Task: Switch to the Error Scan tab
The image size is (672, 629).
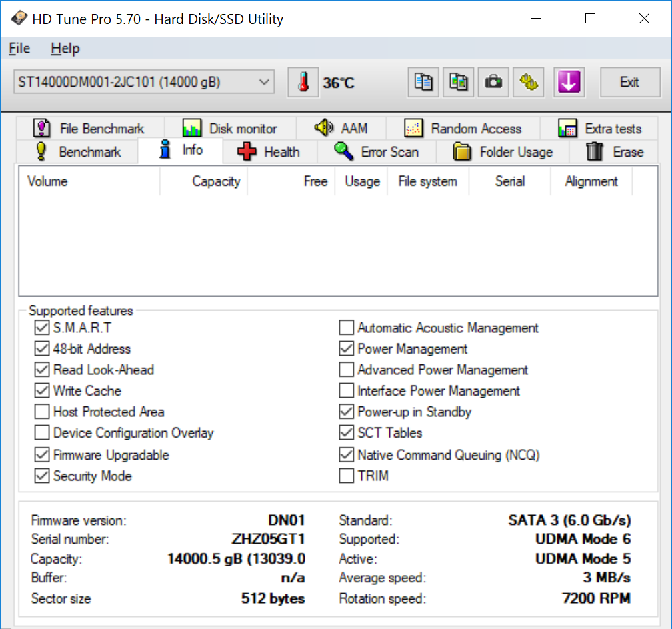Action: (x=377, y=152)
